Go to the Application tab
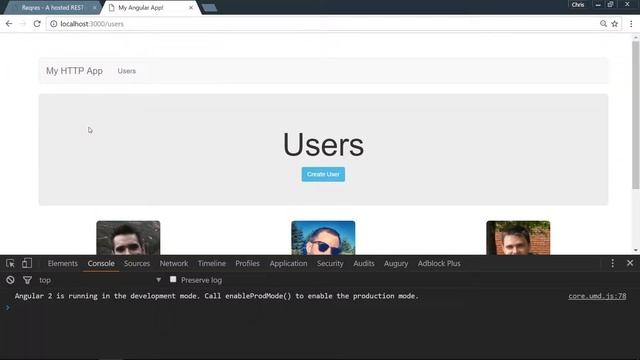 point(288,264)
